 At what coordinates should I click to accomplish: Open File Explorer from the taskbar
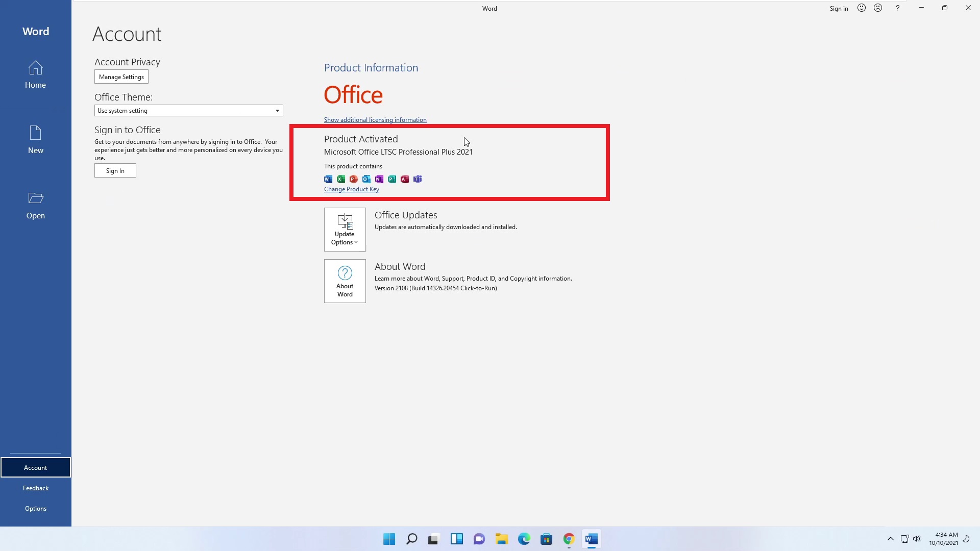(x=501, y=539)
